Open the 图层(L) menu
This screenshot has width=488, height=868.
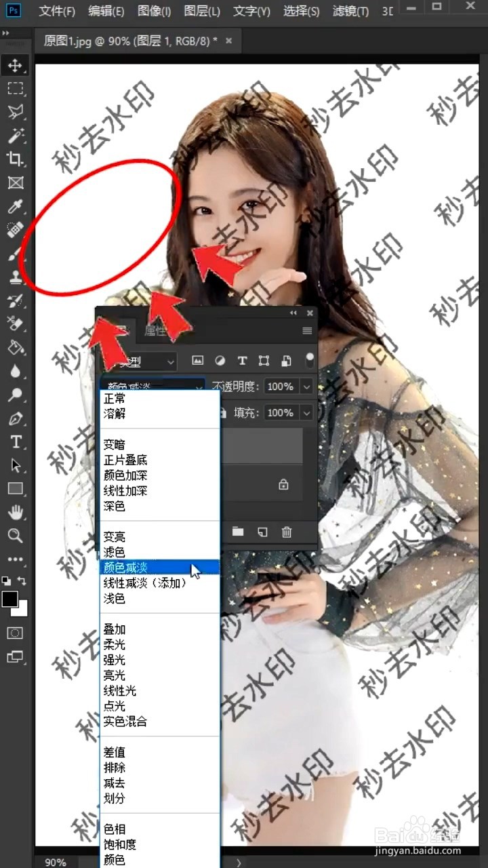(202, 12)
